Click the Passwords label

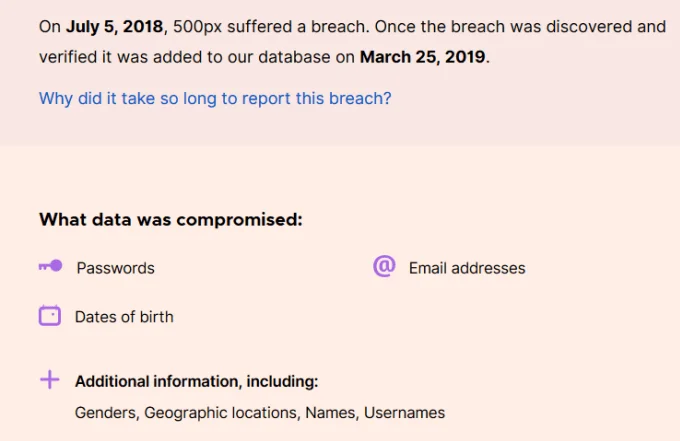pos(115,268)
